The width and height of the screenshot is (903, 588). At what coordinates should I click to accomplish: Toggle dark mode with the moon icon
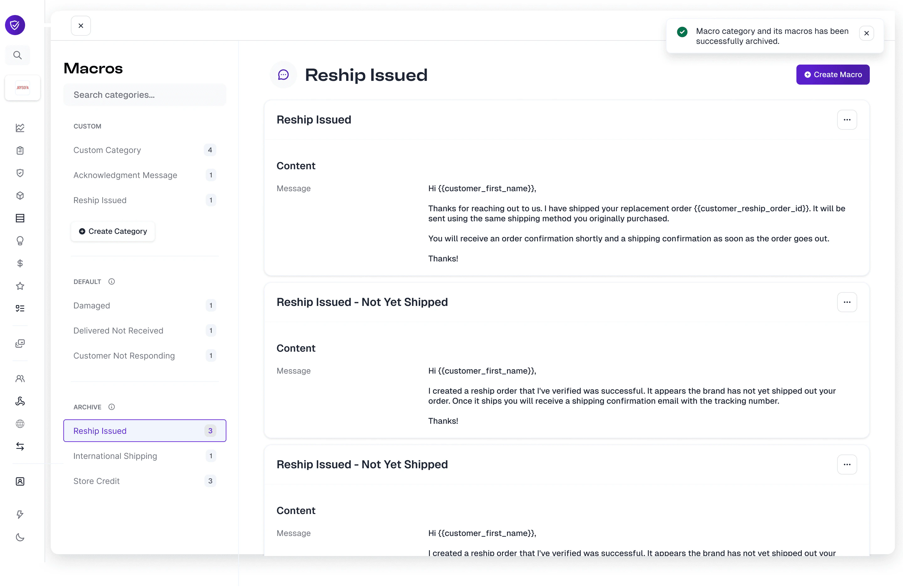(20, 538)
